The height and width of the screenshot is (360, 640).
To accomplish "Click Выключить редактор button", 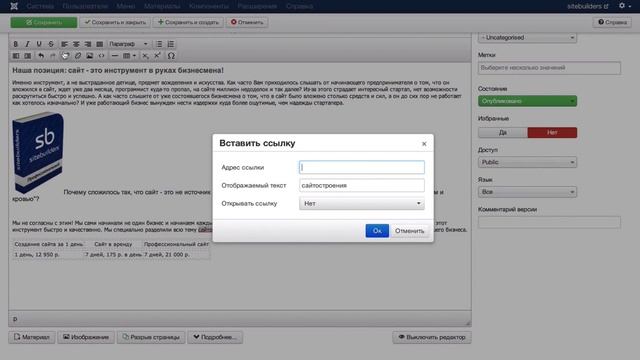I will [x=432, y=337].
